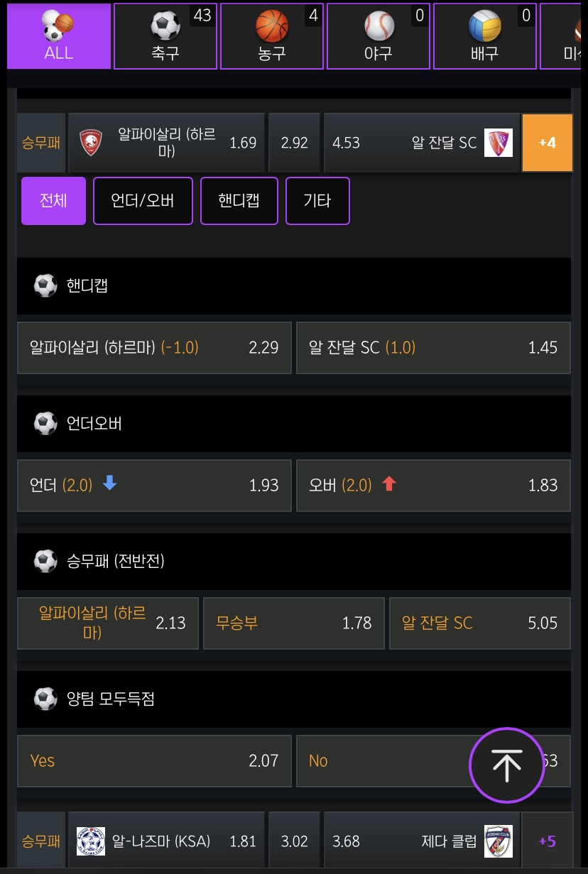Click the 알-나즈마 team crest logo

91,841
